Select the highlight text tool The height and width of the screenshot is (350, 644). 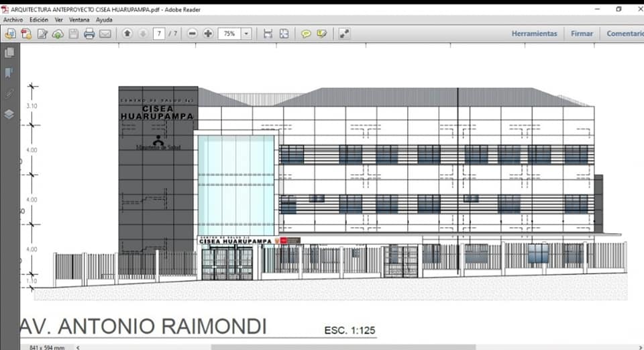coord(322,34)
